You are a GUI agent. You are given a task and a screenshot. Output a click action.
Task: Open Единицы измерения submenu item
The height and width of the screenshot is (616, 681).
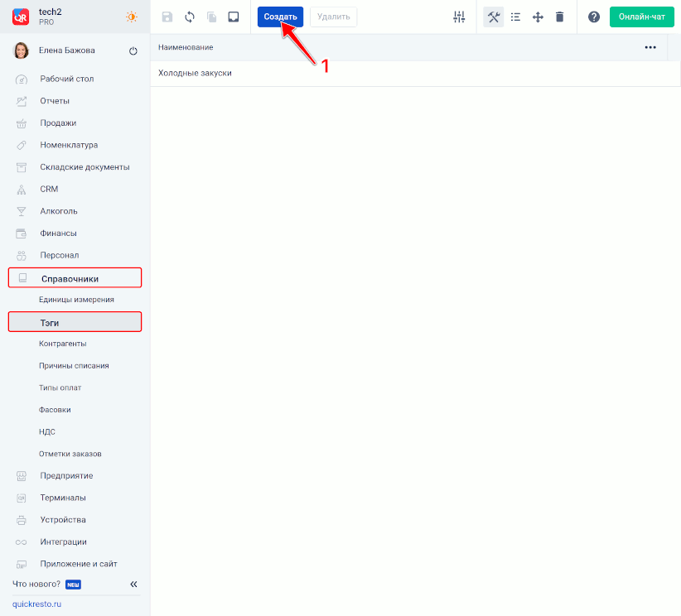coord(76,300)
